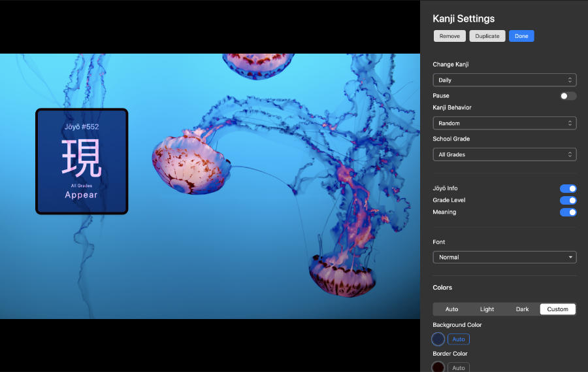Toggle the Pause switch
Image resolution: width=588 pixels, height=372 pixels.
[x=568, y=95]
